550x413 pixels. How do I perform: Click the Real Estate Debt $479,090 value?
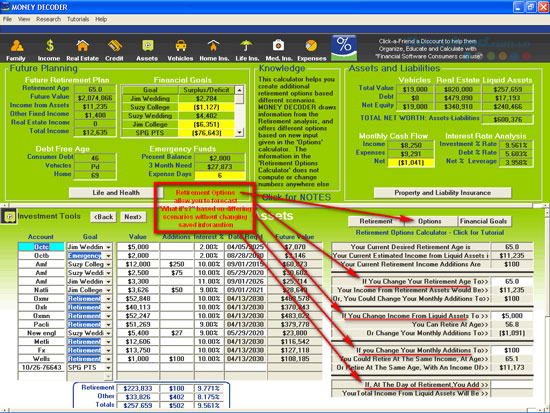458,98
